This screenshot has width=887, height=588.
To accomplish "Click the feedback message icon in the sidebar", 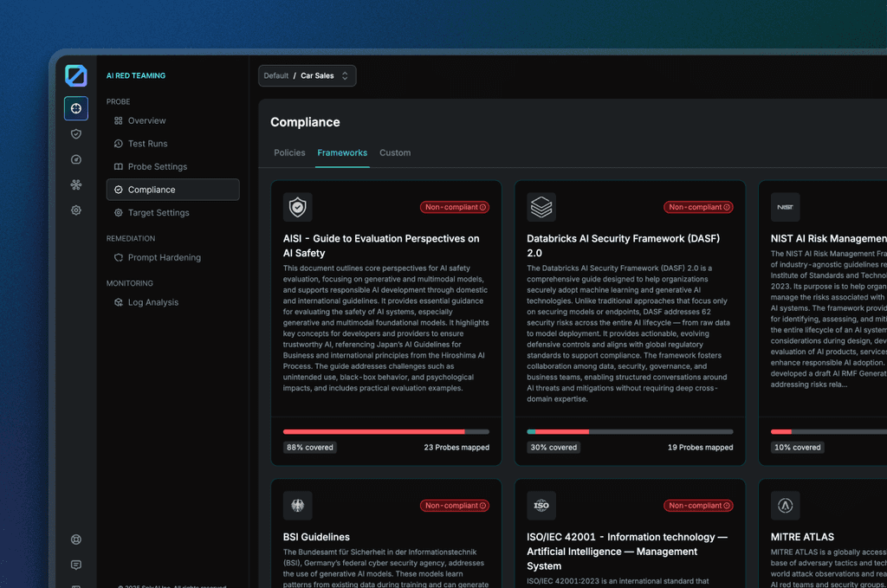I will point(76,564).
